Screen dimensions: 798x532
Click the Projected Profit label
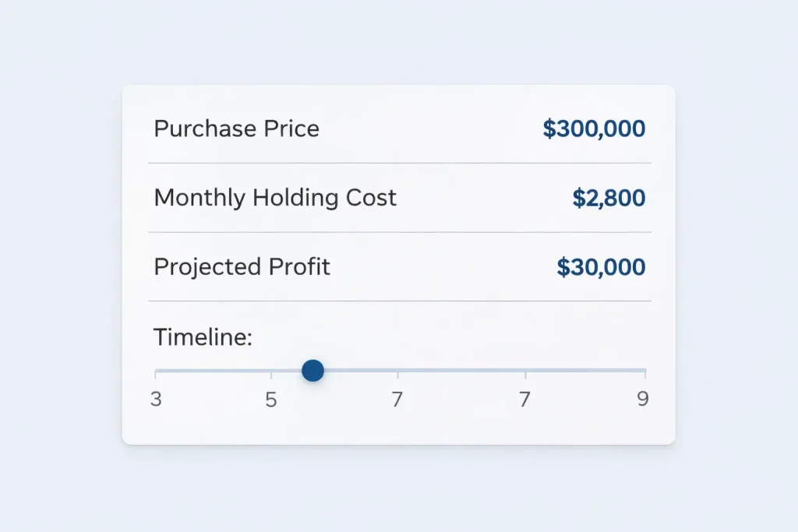[242, 267]
